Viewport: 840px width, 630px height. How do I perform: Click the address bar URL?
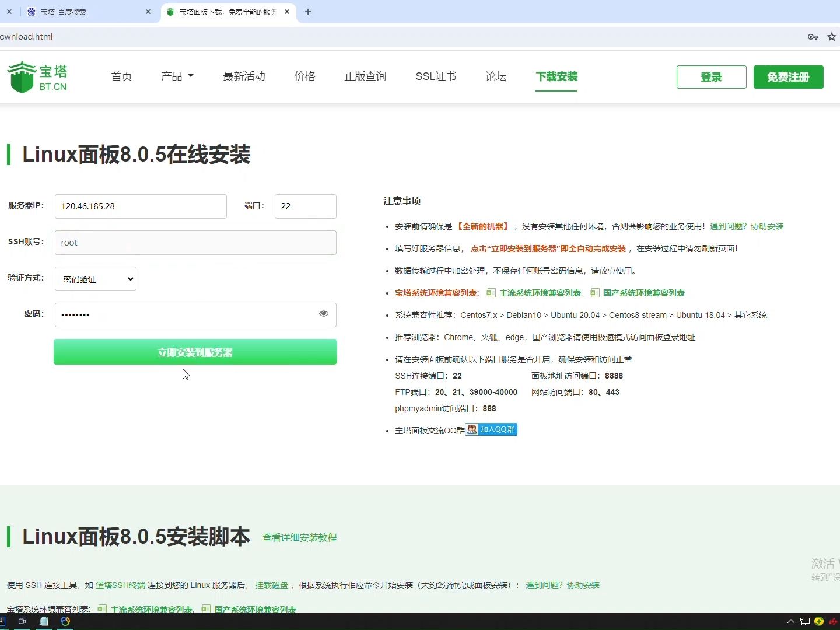(26, 37)
